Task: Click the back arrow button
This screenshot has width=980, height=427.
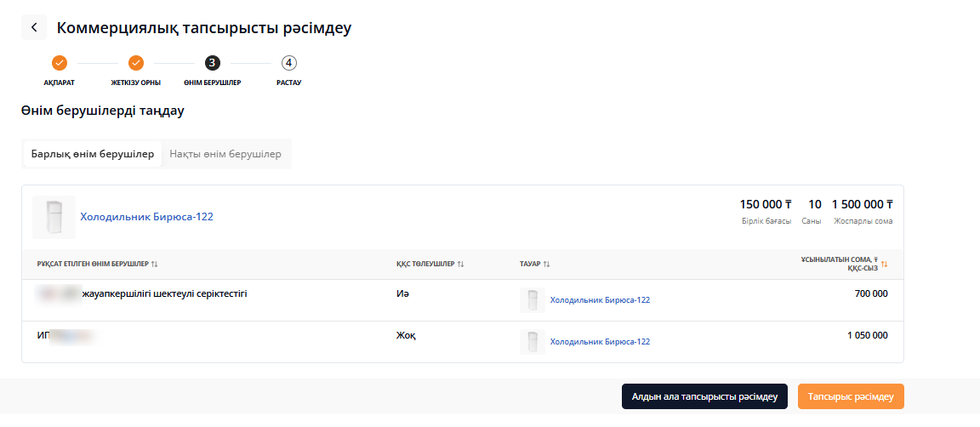Action: (34, 27)
